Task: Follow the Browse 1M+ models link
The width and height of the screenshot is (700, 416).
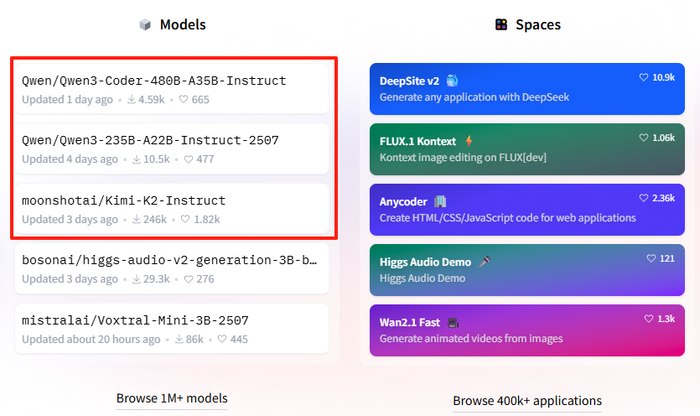Action: tap(171, 398)
